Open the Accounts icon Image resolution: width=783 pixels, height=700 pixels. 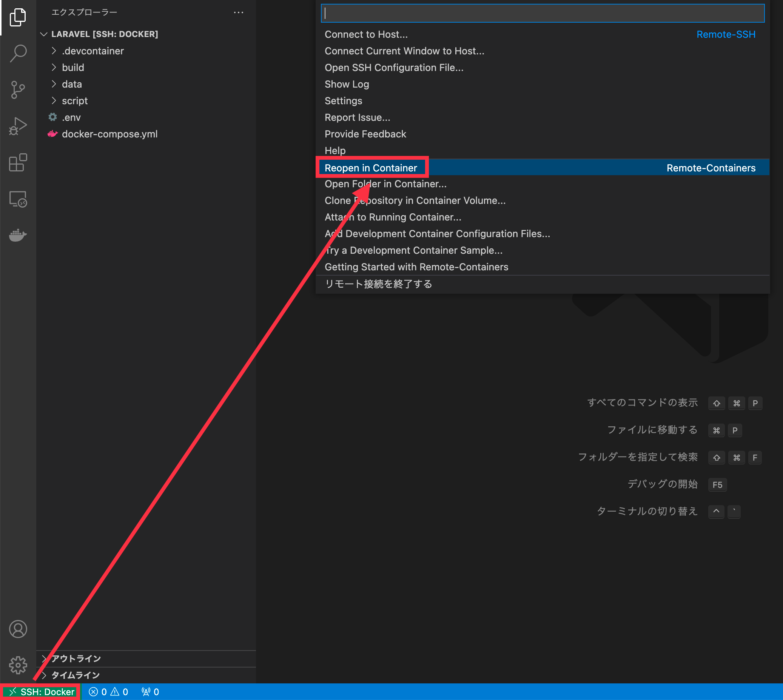point(18,629)
